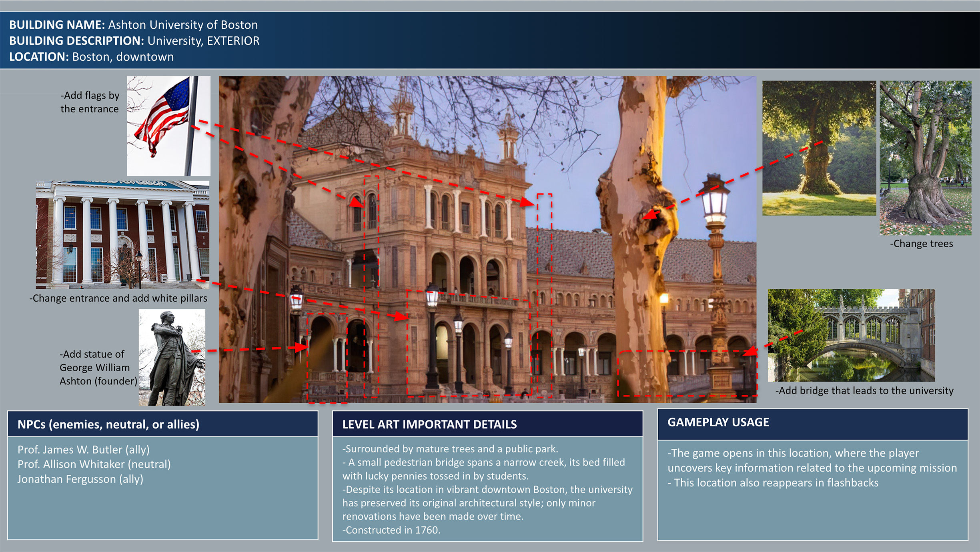Click 'Jonathan Fergusson (ally)' entry
980x552 pixels.
80,479
